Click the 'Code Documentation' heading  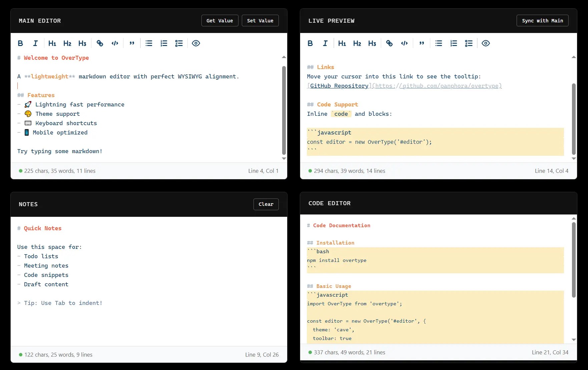(342, 226)
